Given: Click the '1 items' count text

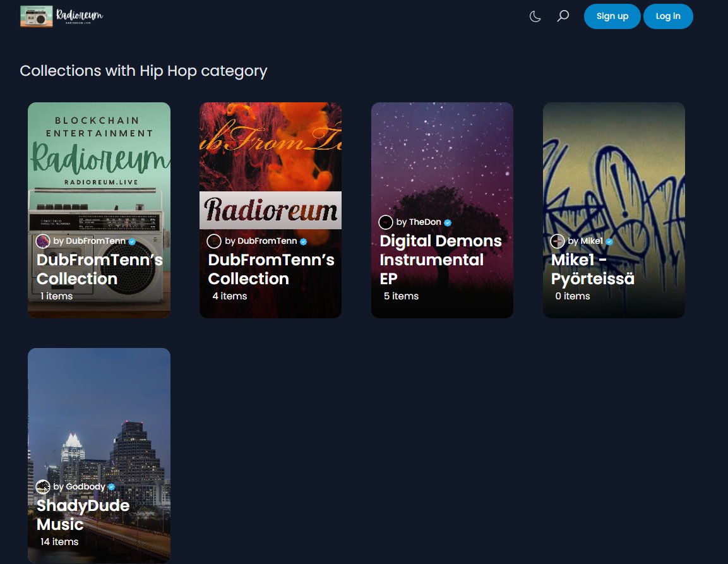Looking at the screenshot, I should pyautogui.click(x=56, y=296).
